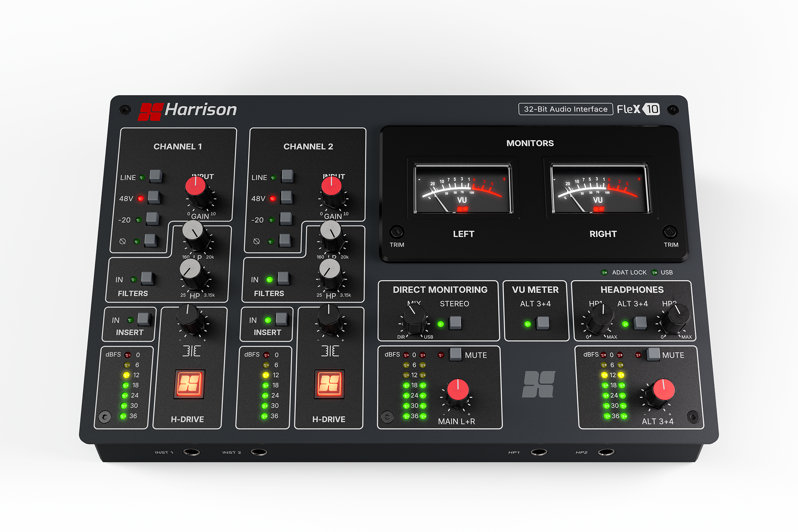Click the LEFT VU meter TRIM screw
This screenshot has height=532, width=798.
point(397,231)
